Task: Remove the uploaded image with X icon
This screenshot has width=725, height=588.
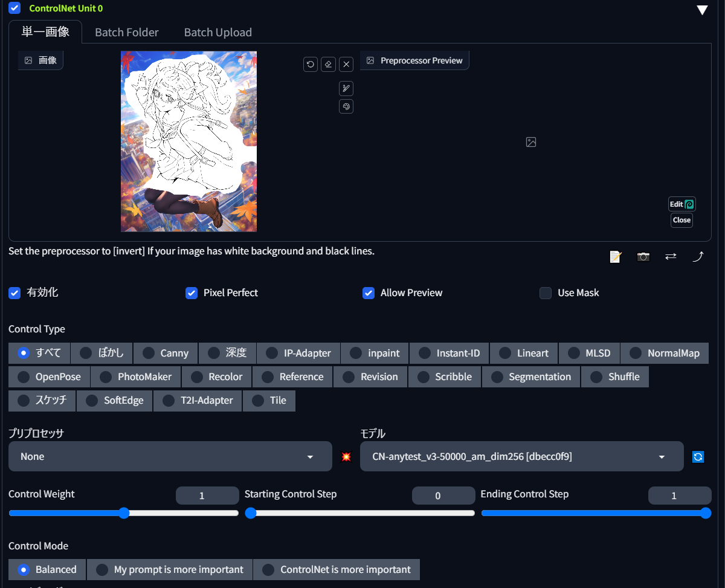Action: pos(346,64)
